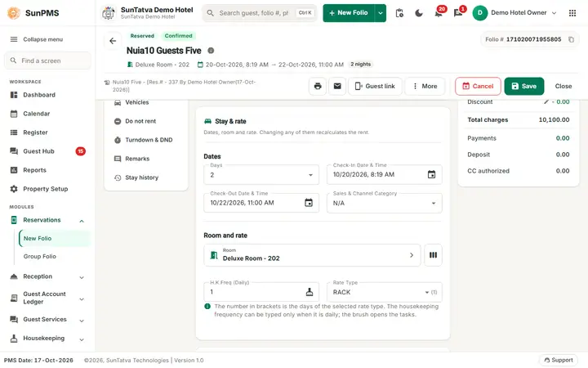
Task: Print the folio with the printer icon
Action: pos(318,86)
